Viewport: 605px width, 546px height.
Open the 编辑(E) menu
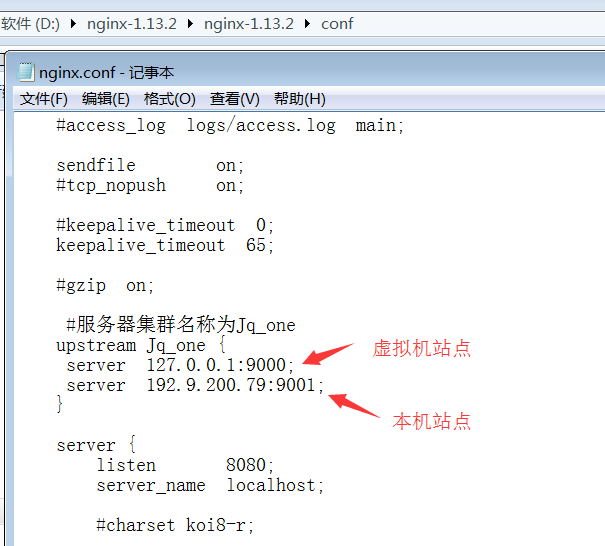(x=106, y=99)
